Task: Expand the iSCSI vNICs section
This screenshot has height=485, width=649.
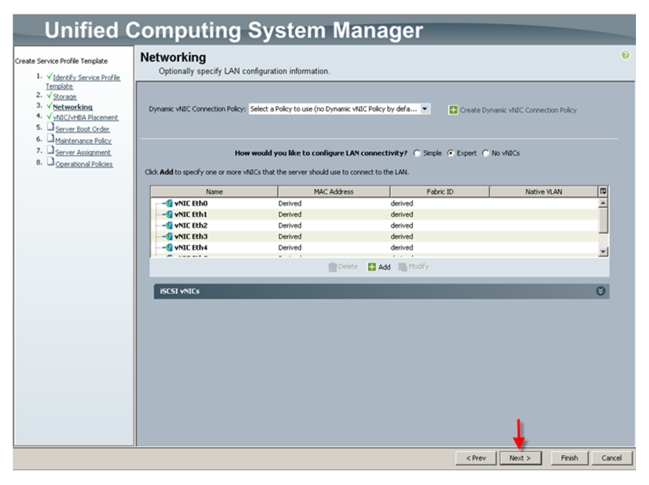Action: (x=601, y=291)
